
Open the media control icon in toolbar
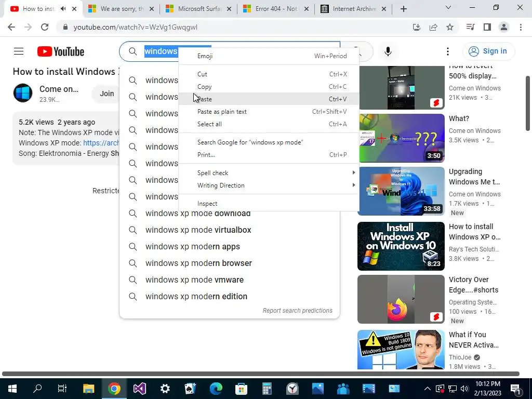pyautogui.click(x=470, y=27)
